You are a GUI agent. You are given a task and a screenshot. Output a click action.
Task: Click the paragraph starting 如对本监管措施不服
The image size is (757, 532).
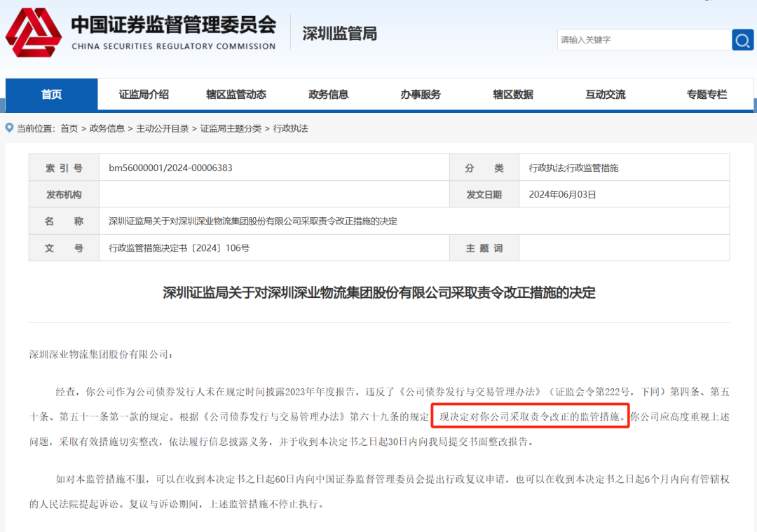pos(379,491)
